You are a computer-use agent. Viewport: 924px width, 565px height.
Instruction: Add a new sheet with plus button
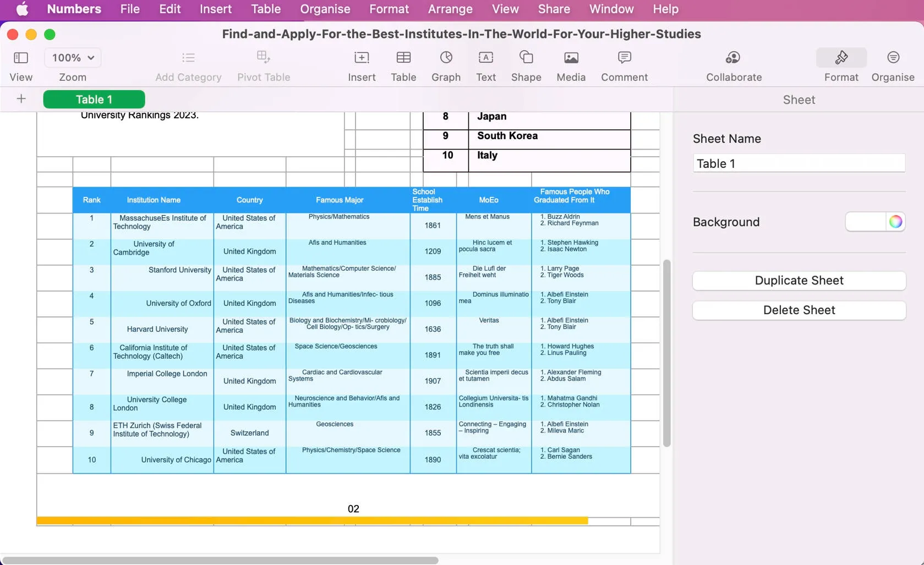pos(21,99)
